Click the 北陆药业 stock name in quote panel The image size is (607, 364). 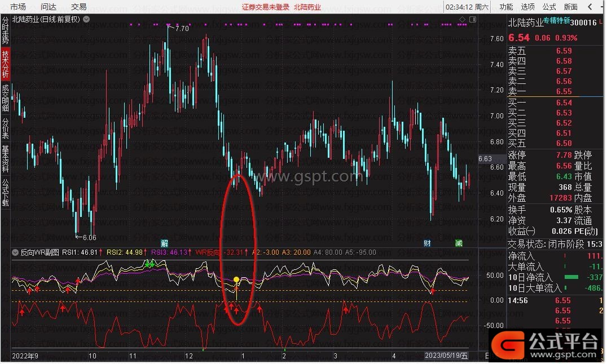[526, 23]
